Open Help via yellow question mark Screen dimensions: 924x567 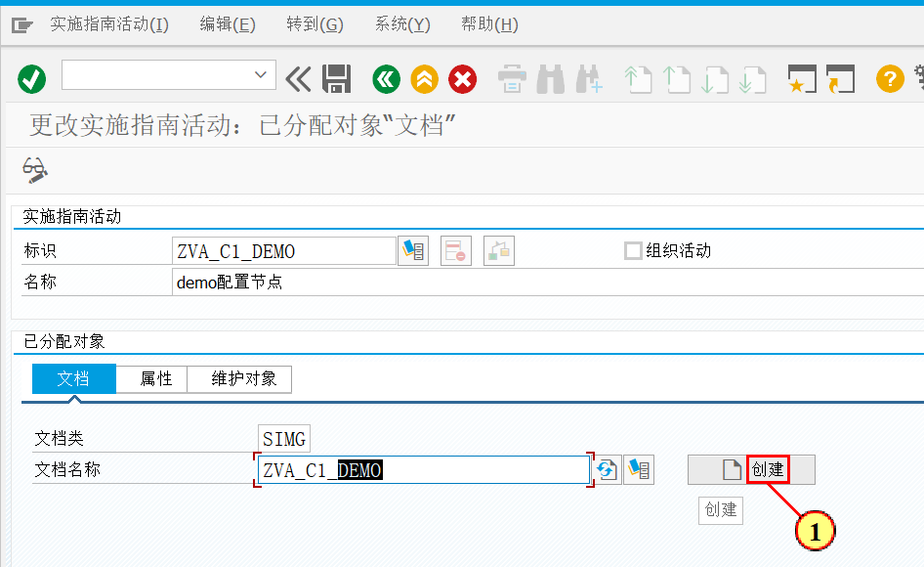pos(890,79)
